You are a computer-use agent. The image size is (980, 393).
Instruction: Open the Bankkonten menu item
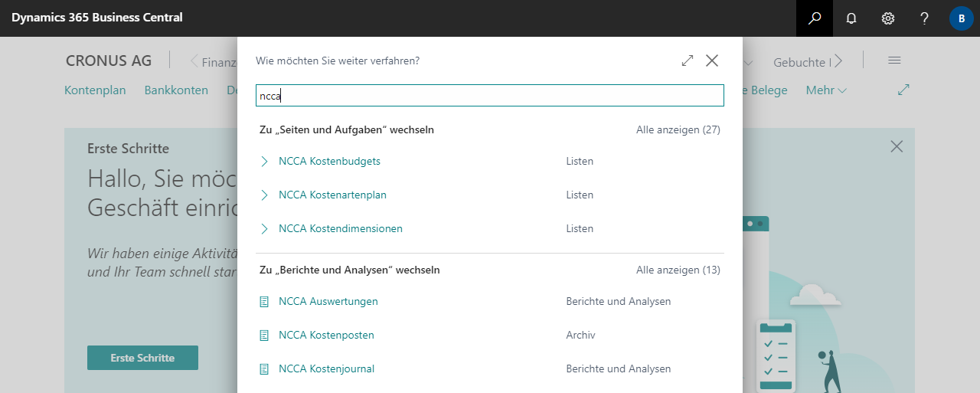(176, 90)
